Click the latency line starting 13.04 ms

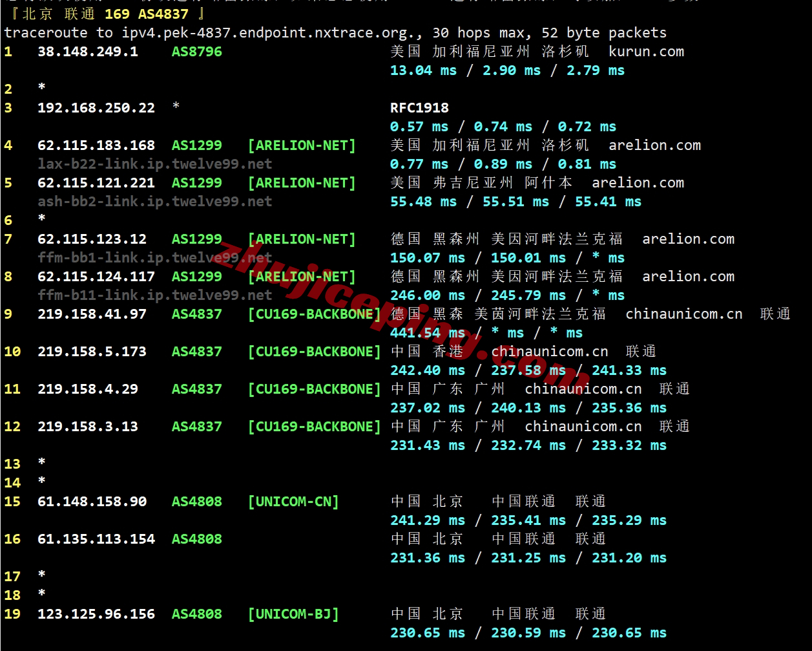pyautogui.click(x=508, y=70)
